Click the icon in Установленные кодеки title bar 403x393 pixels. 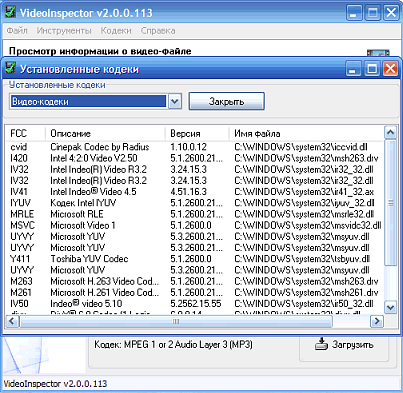pos(10,68)
